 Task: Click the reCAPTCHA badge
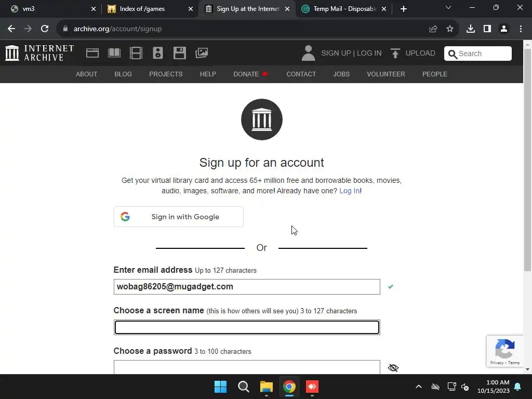coord(505,351)
